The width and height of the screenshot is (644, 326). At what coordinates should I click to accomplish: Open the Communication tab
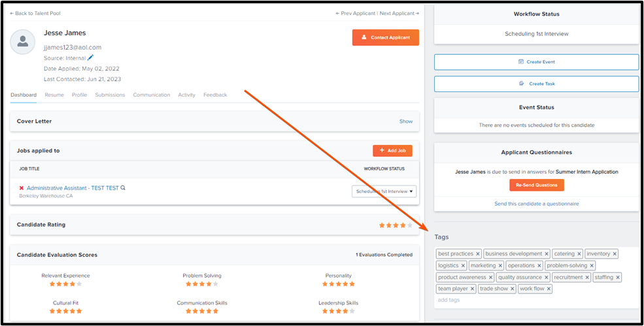151,95
